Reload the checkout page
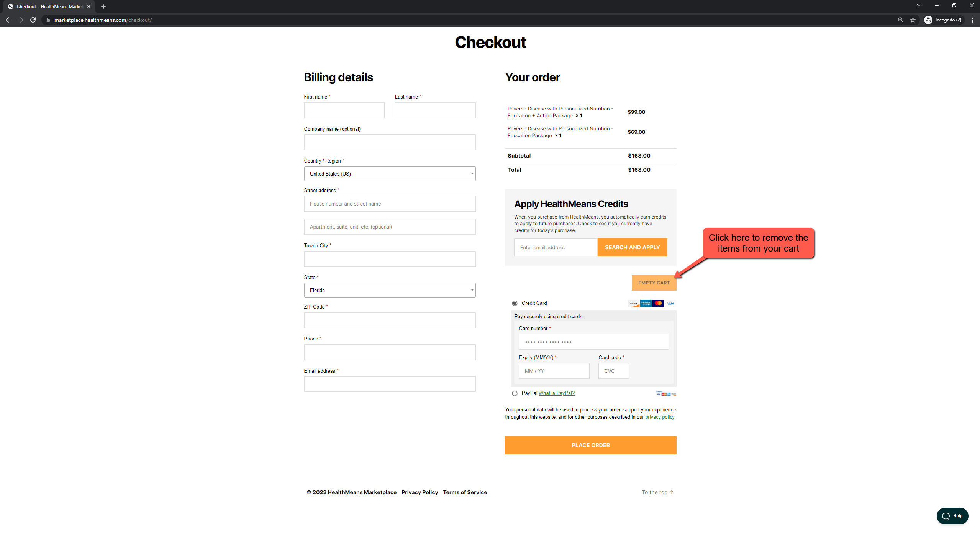Image resolution: width=980 pixels, height=536 pixels. [33, 20]
